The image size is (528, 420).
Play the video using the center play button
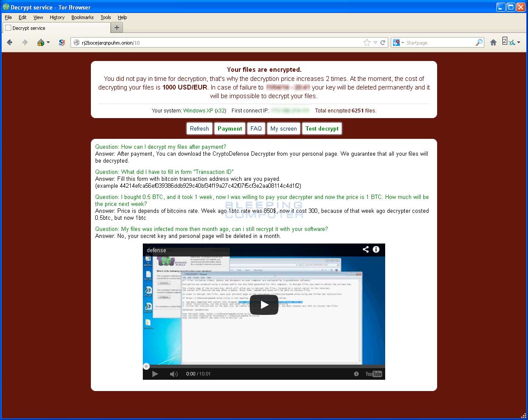pos(264,305)
